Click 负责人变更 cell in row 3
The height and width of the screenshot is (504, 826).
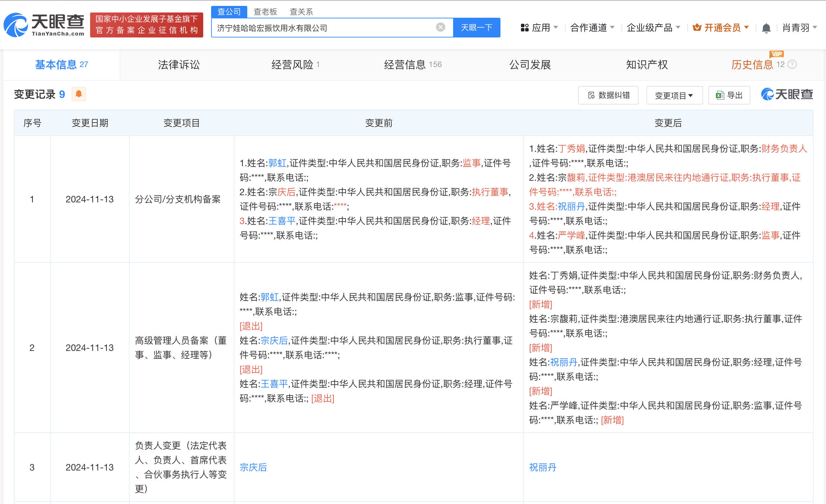[x=181, y=467]
